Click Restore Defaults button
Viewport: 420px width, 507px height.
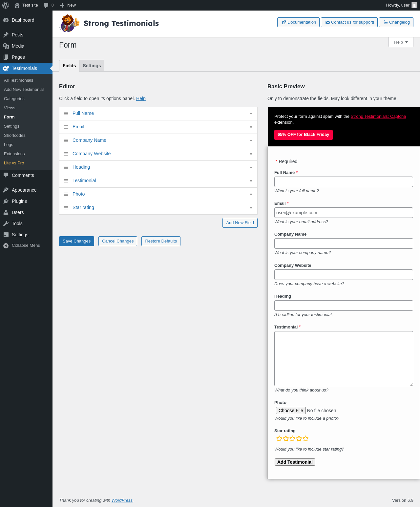click(161, 241)
